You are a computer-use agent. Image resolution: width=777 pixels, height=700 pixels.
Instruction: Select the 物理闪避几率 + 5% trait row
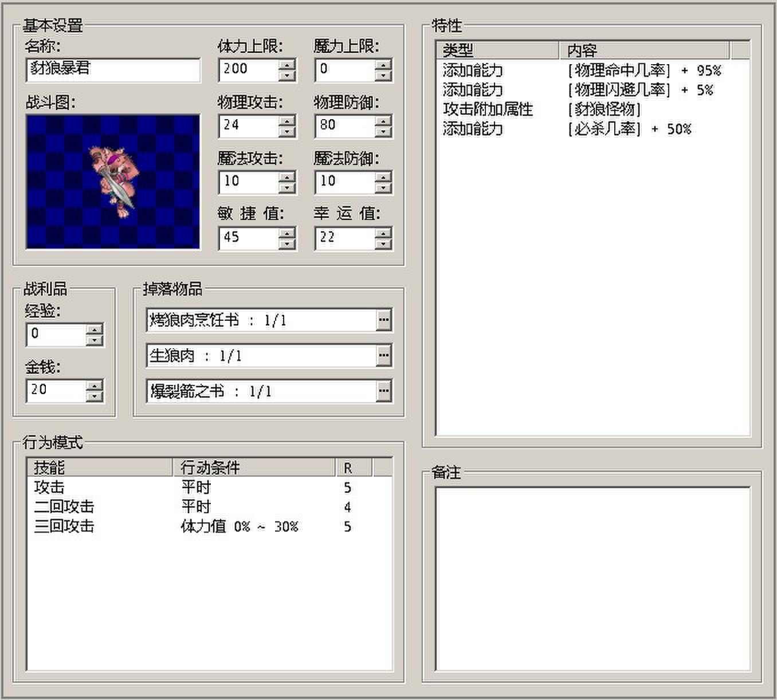pos(593,90)
